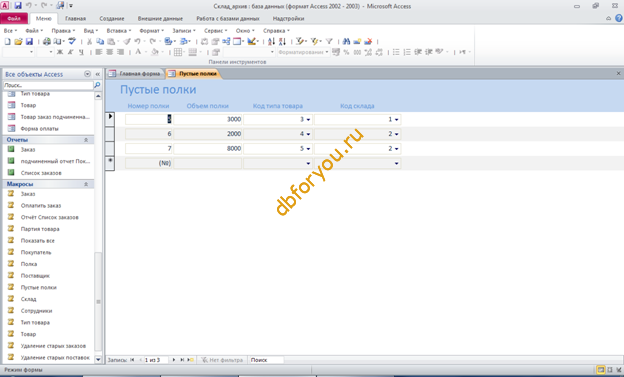Click the search magnifier in navigation pane
Screen dimensions: 624x377
97,85
